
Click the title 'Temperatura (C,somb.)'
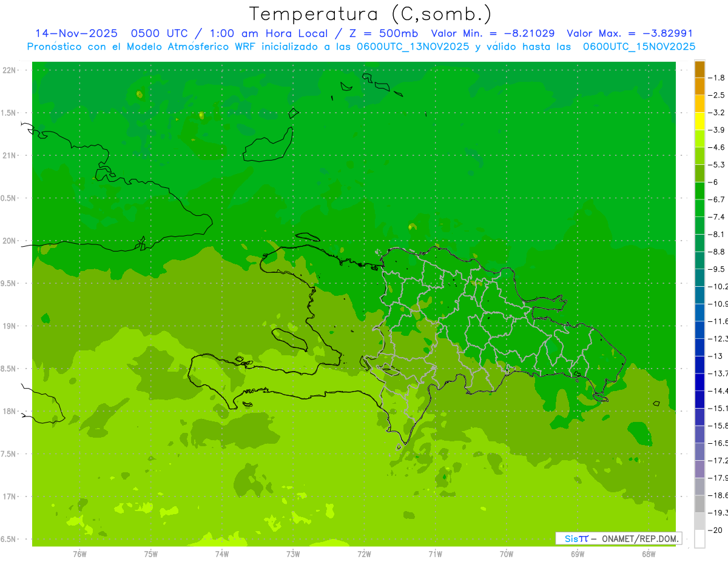(x=371, y=14)
